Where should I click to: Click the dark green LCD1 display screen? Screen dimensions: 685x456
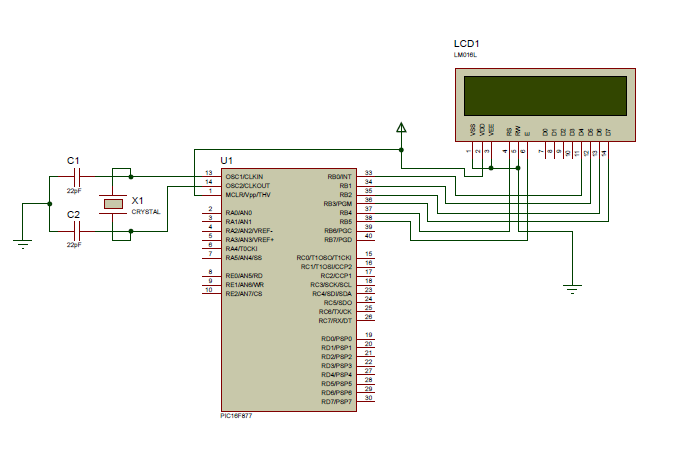coord(545,96)
